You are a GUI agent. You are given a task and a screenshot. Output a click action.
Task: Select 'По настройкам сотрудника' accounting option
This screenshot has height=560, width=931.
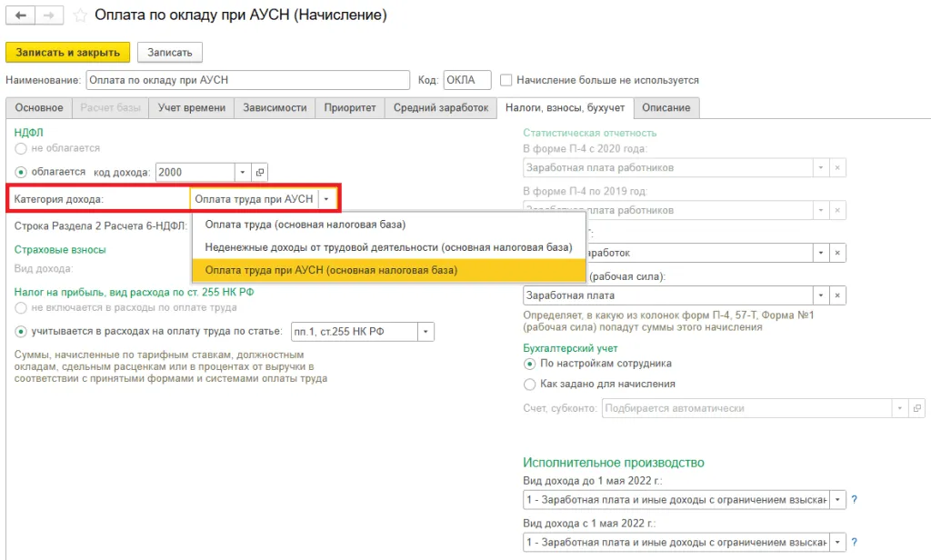click(530, 364)
